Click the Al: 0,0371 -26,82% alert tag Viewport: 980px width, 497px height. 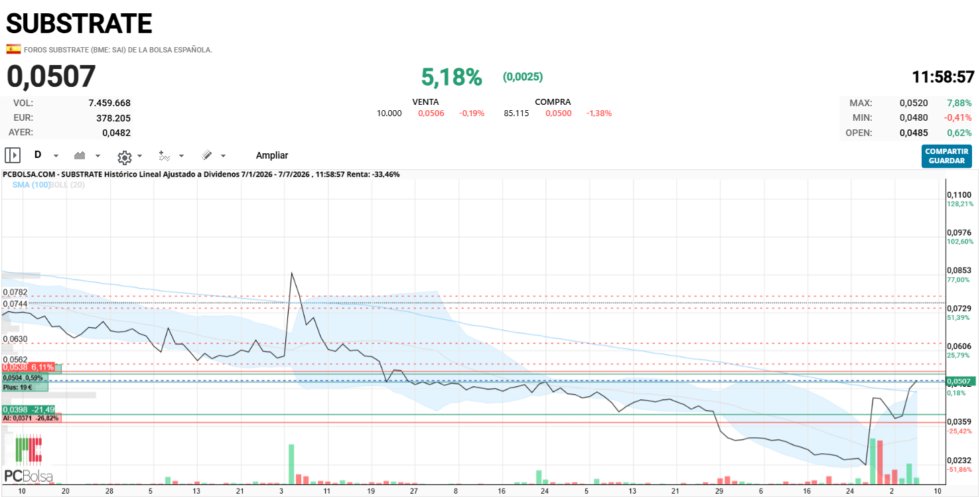31,418
